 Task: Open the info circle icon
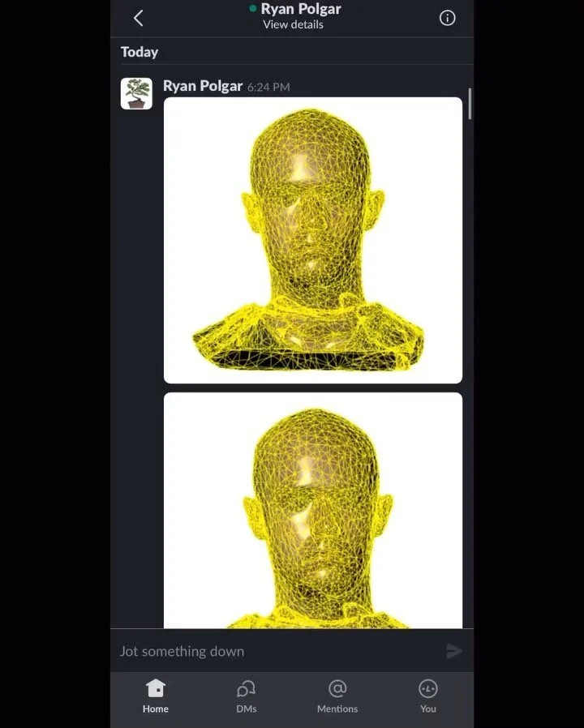(447, 18)
